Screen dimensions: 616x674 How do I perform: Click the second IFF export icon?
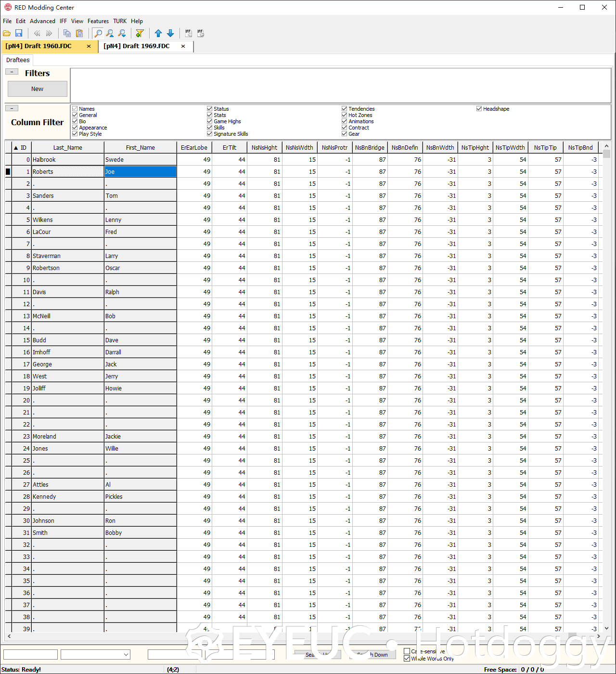201,33
